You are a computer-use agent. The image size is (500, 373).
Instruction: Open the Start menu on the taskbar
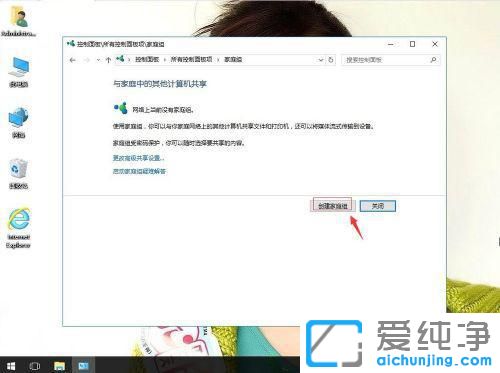[11, 366]
